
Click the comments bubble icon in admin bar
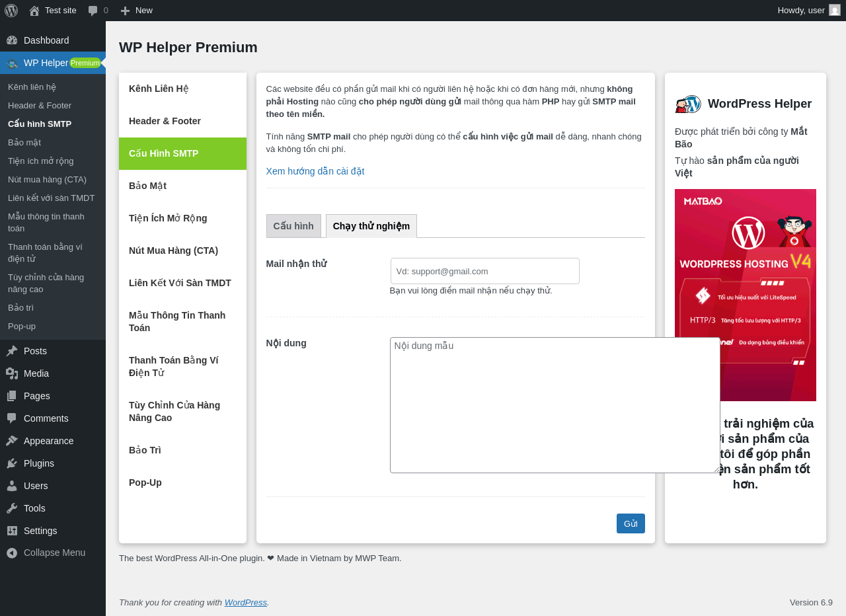93,11
